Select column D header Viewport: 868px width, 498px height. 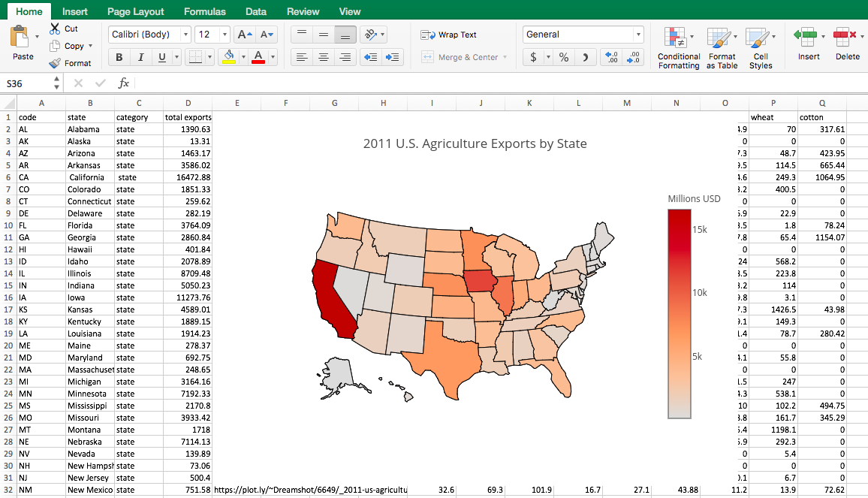coord(188,103)
